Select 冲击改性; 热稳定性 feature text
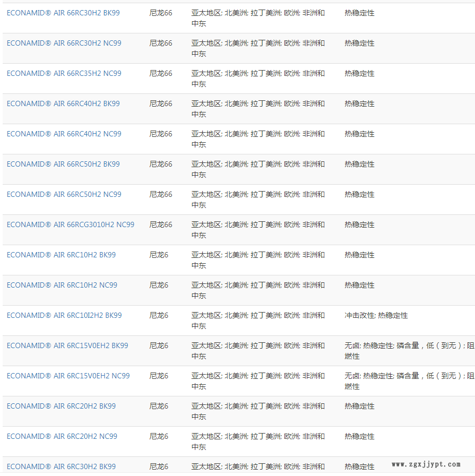 (x=376, y=315)
